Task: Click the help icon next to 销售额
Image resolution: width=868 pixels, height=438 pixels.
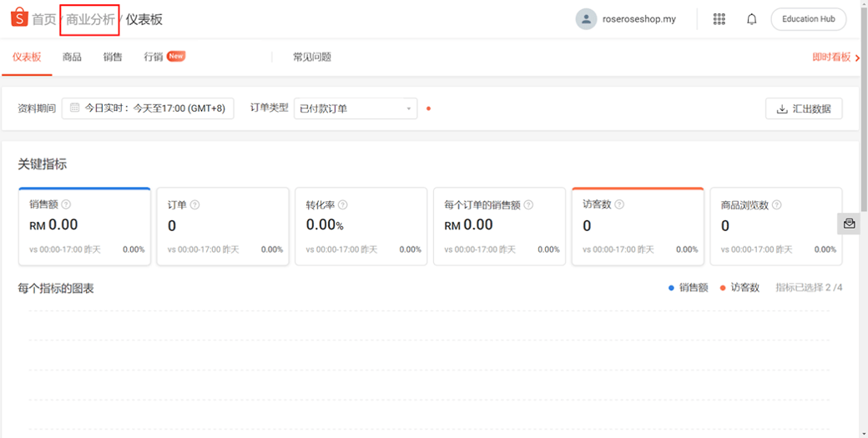Action: (x=66, y=204)
